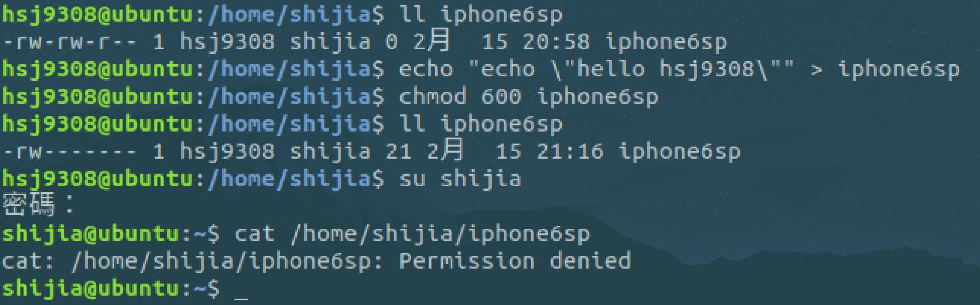Click the 'chmod 600 iphone6sp' command
The width and height of the screenshot is (980, 305).
pyautogui.click(x=529, y=96)
